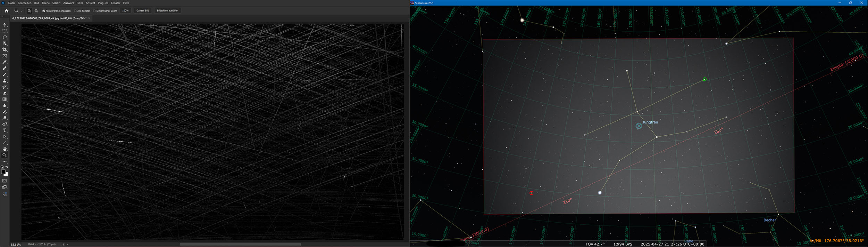Activate the Eyedropper tool
868x247 pixels.
(x=5, y=62)
